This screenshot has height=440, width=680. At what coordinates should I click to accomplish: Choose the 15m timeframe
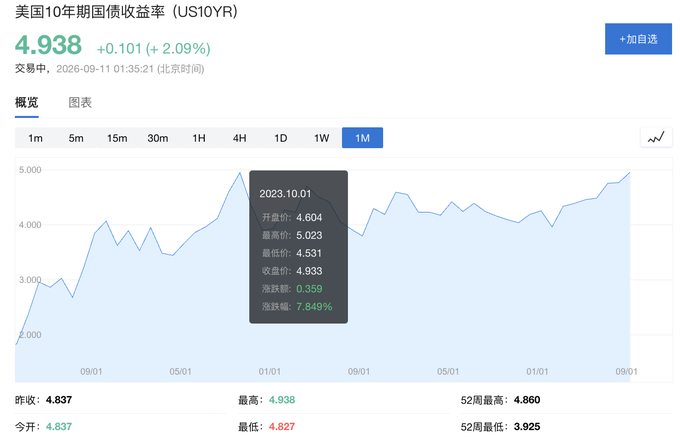click(117, 138)
